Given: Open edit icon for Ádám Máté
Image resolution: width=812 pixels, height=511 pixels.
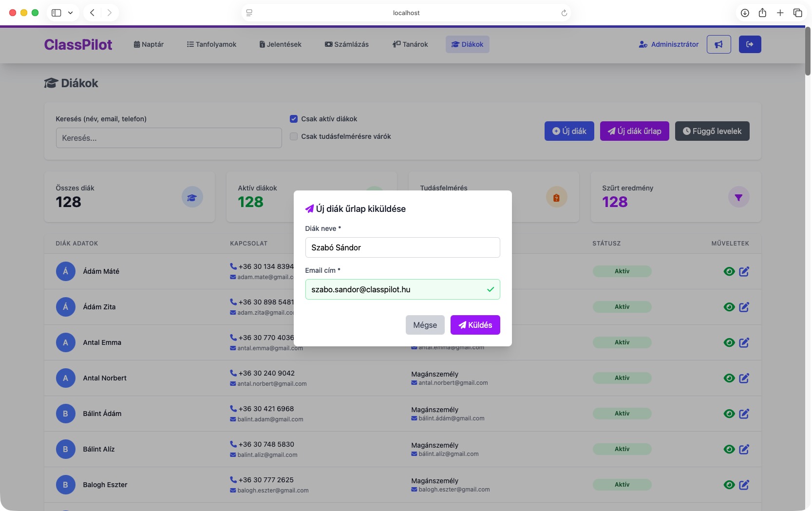Looking at the screenshot, I should tap(744, 271).
